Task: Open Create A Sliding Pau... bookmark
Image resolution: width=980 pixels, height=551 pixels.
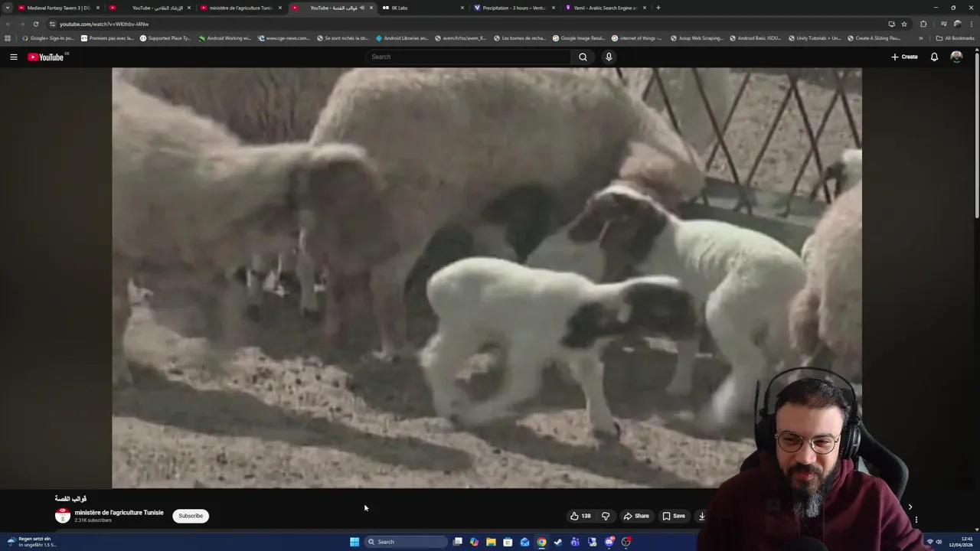Action: (874, 38)
